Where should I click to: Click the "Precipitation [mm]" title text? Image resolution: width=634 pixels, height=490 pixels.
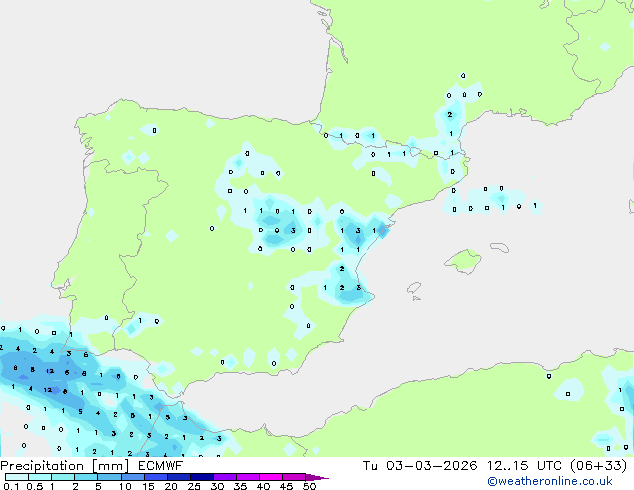65,466
